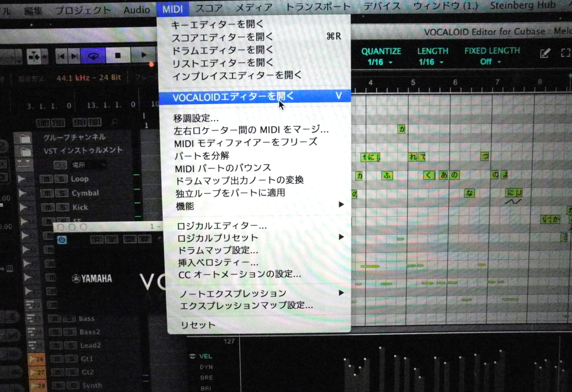Jump to previous marker in transport
This screenshot has height=392, width=572.
click(61, 56)
